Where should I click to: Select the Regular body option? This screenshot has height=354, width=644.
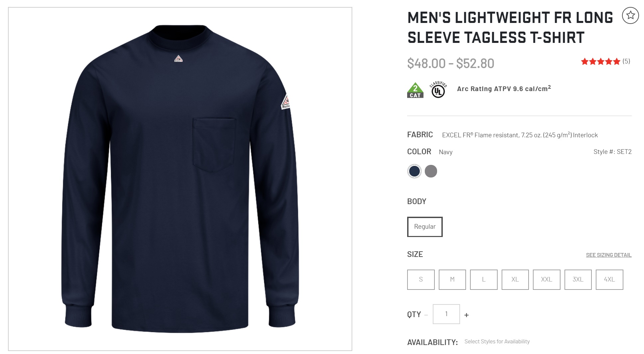point(425,227)
